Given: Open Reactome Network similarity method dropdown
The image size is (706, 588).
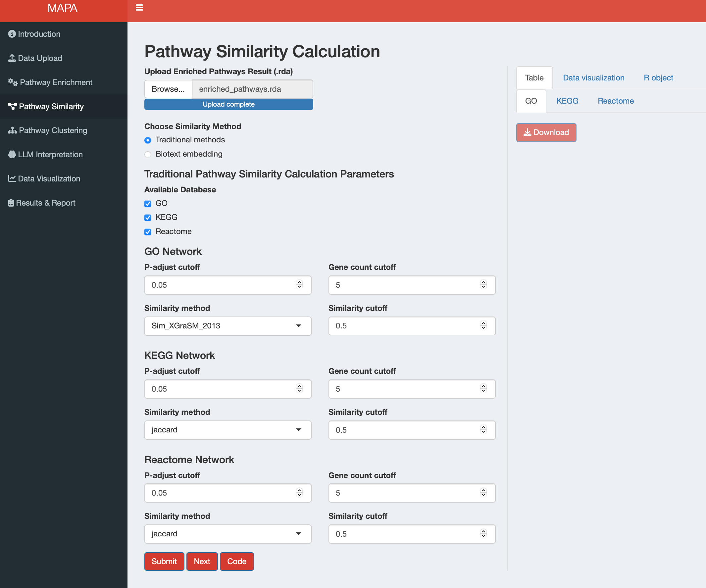Looking at the screenshot, I should (x=227, y=533).
